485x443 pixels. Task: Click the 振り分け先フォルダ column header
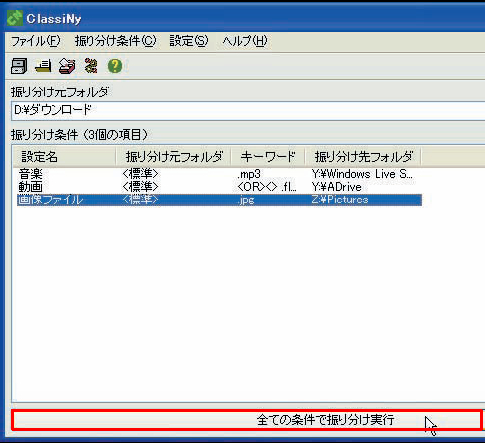click(x=363, y=157)
